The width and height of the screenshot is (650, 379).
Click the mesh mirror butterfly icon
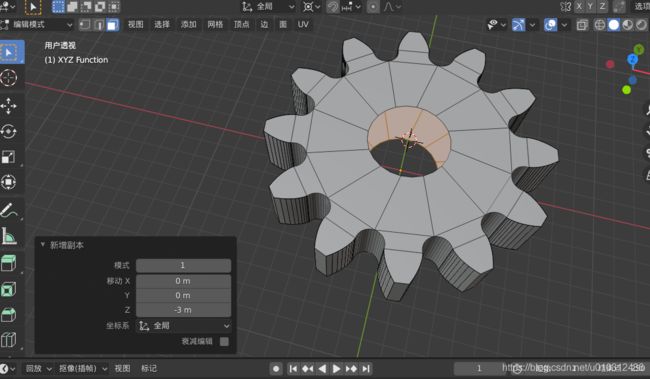tap(566, 7)
